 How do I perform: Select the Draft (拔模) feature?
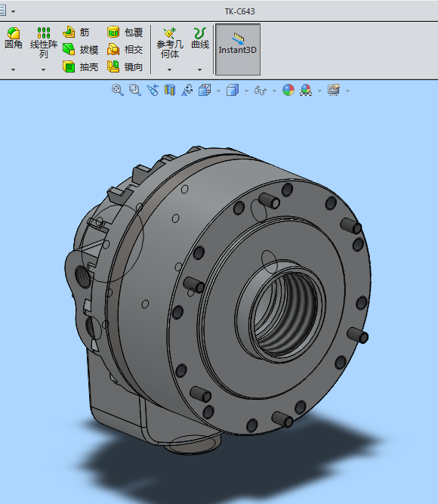pyautogui.click(x=80, y=50)
